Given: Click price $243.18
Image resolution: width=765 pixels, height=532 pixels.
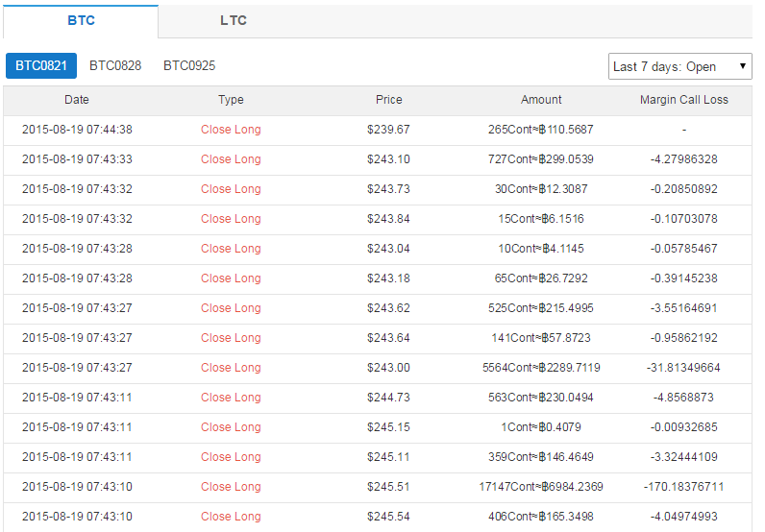Looking at the screenshot, I should 388,278.
